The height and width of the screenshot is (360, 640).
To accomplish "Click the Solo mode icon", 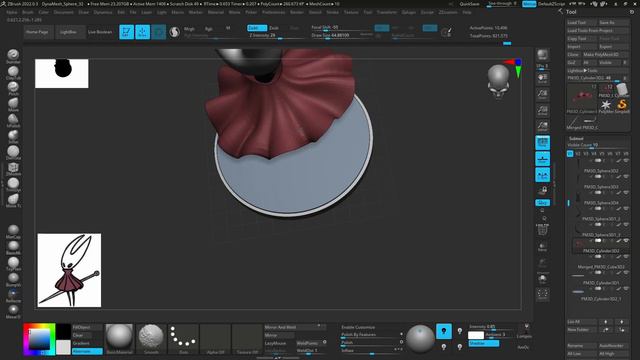I will [542, 279].
